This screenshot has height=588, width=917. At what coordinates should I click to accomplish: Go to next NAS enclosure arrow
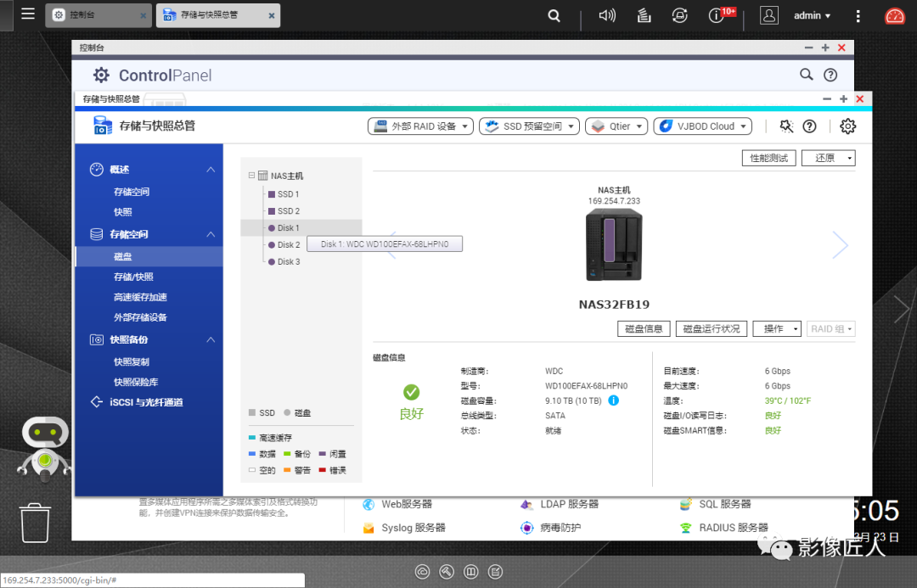(x=840, y=245)
